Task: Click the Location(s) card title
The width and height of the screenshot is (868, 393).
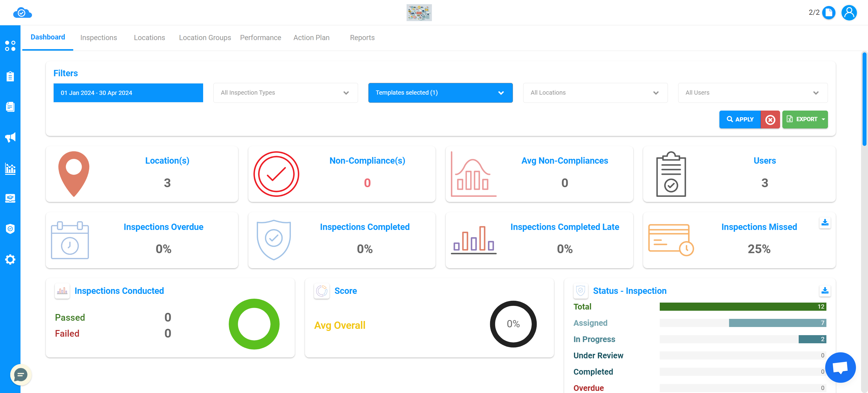Action: point(167,160)
